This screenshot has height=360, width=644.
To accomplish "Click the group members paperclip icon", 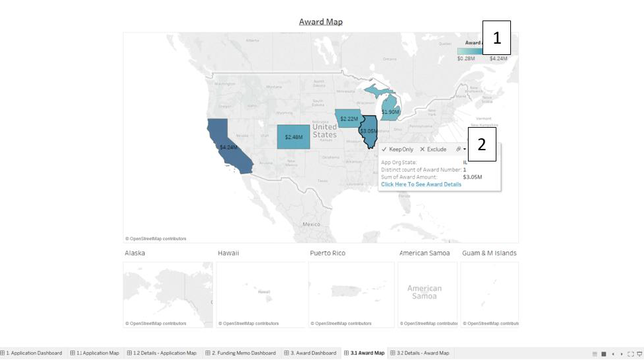I will pos(459,150).
